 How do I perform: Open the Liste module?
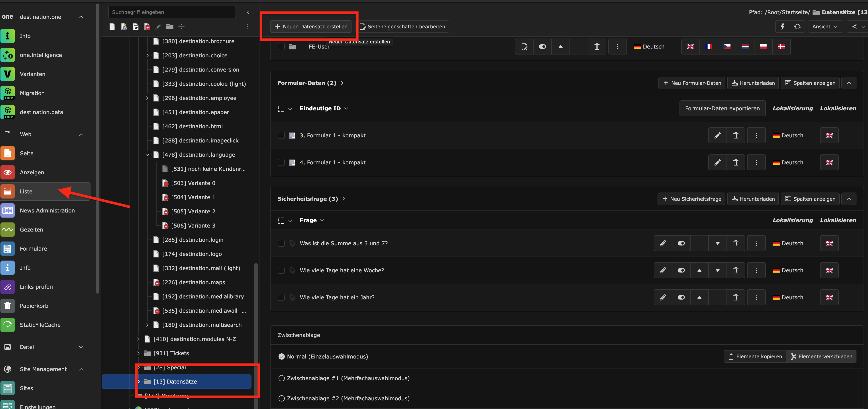tap(26, 192)
